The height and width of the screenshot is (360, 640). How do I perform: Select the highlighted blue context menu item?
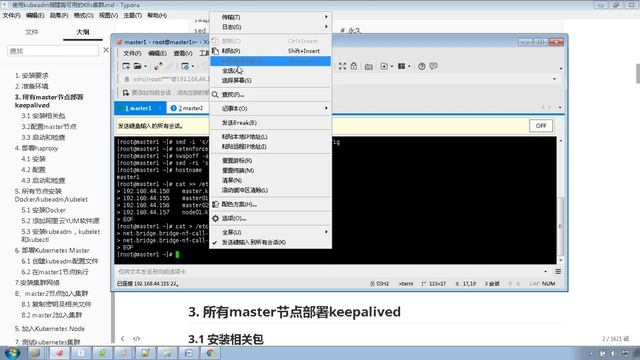pos(270,61)
